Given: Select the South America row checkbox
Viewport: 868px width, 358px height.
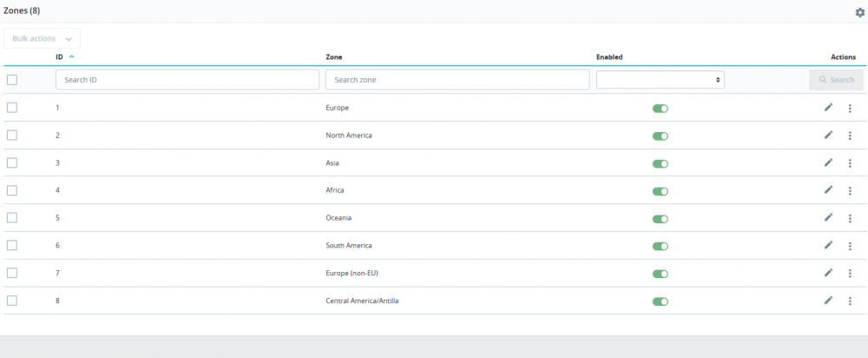Looking at the screenshot, I should coord(12,246).
